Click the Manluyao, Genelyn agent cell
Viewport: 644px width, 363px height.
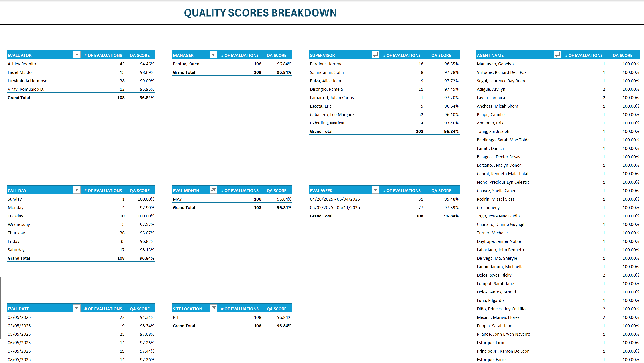(x=495, y=64)
